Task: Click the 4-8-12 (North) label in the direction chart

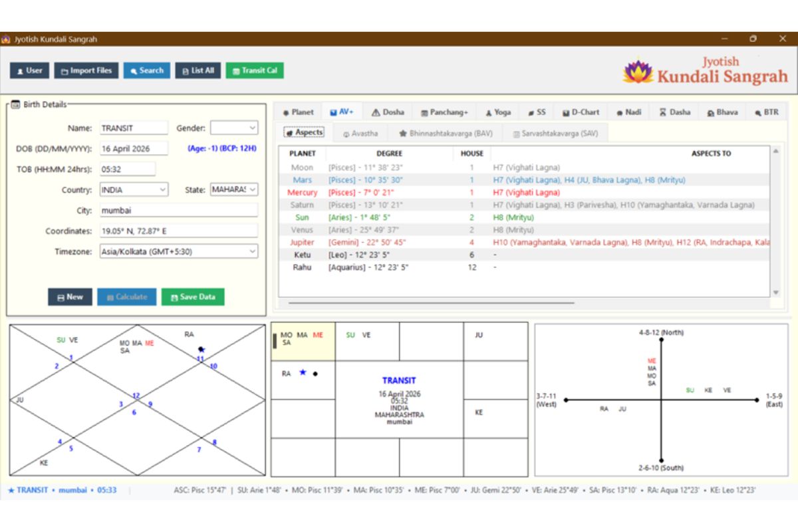Action: (x=661, y=332)
